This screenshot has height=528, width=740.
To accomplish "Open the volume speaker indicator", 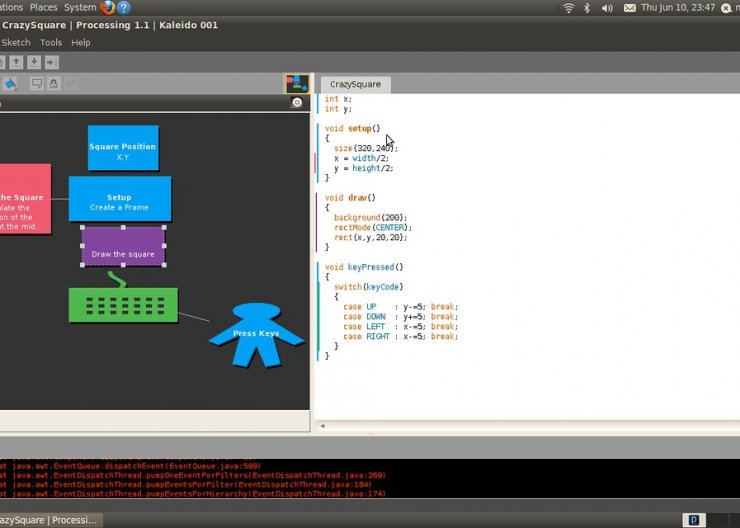I will point(607,8).
